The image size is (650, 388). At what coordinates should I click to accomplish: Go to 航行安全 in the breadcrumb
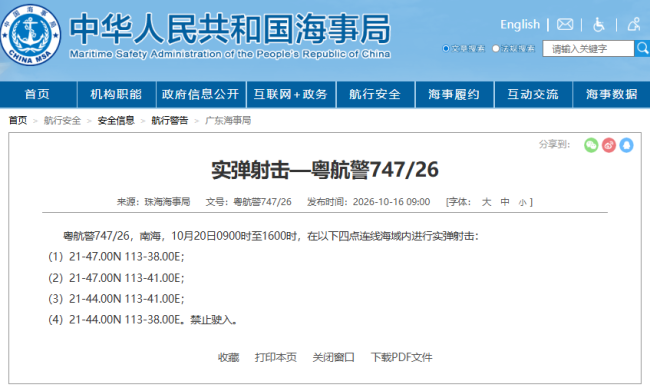click(62, 121)
